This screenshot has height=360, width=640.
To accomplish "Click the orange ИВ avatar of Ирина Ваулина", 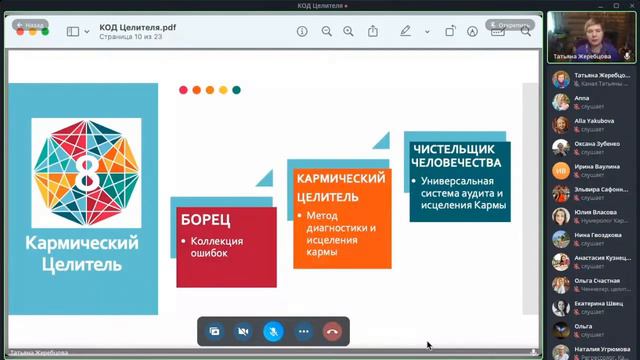I will tap(561, 171).
